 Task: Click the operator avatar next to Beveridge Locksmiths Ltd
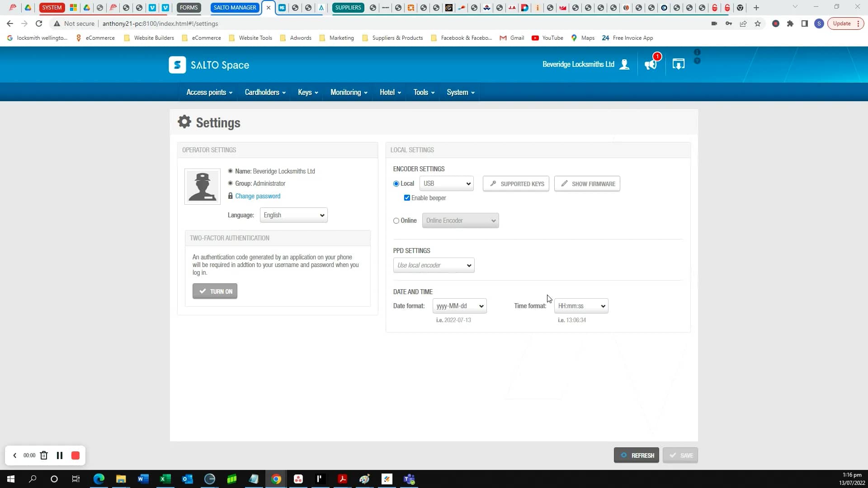tap(625, 64)
